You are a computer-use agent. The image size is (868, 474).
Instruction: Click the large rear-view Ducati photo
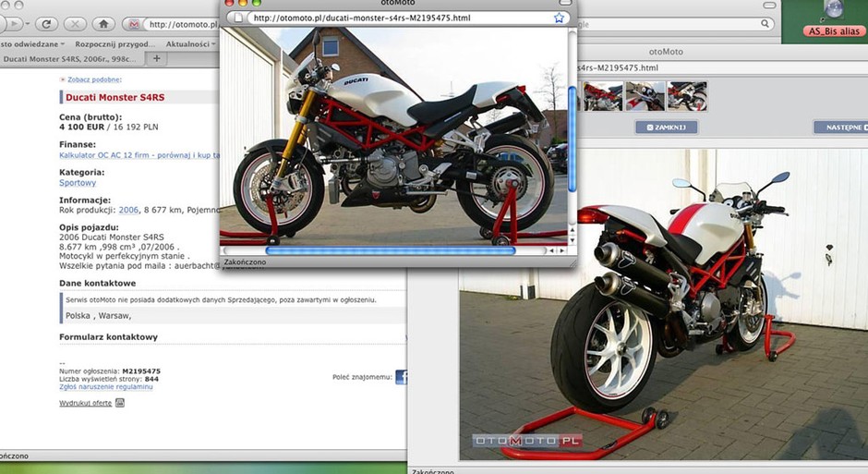664,305
